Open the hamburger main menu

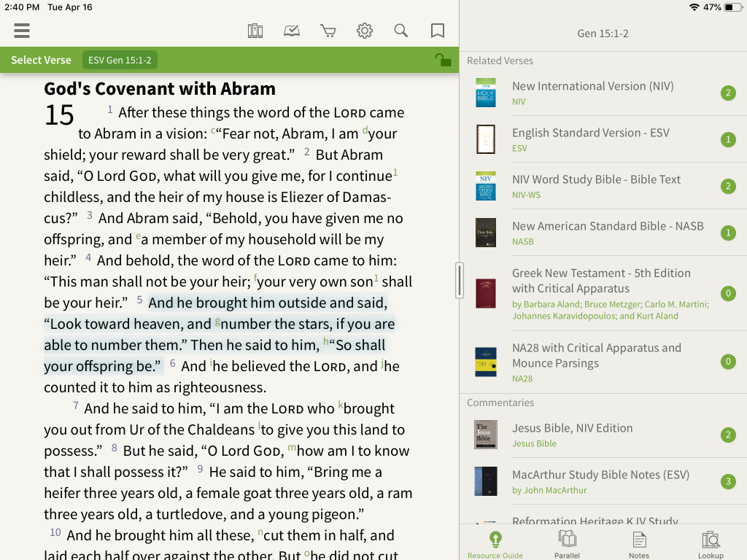(x=22, y=31)
